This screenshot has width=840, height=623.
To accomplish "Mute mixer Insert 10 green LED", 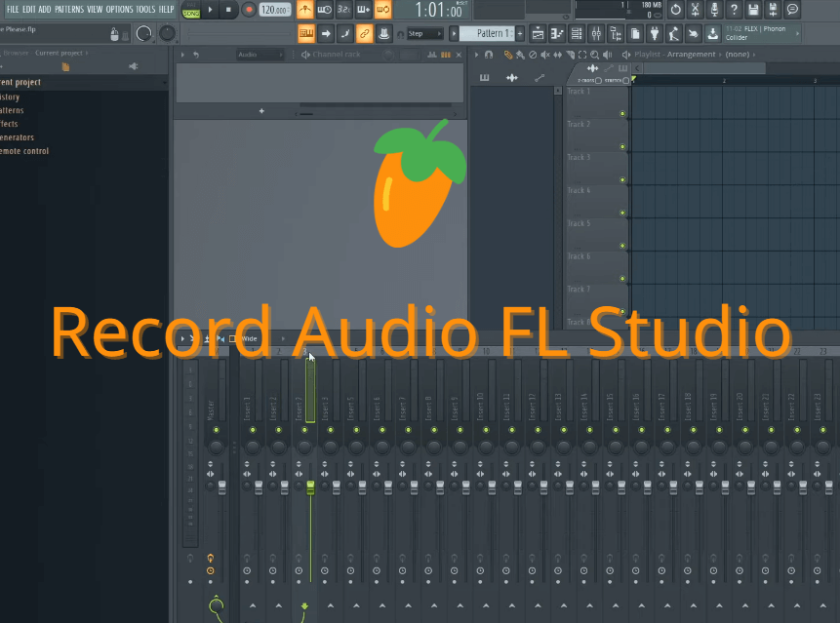I will coord(486,430).
